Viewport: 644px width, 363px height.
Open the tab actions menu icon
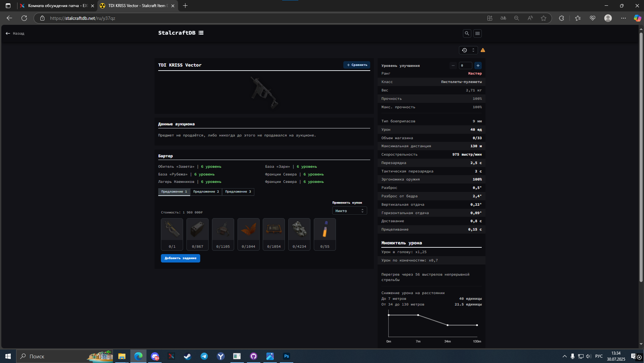(x=8, y=6)
